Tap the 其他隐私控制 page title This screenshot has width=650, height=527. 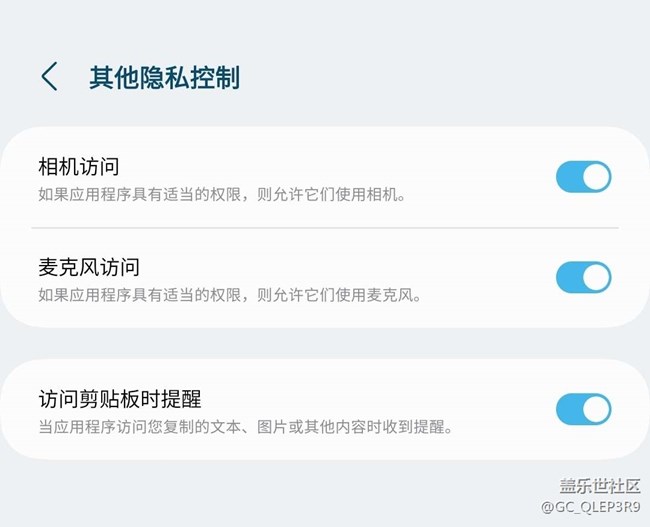point(164,77)
